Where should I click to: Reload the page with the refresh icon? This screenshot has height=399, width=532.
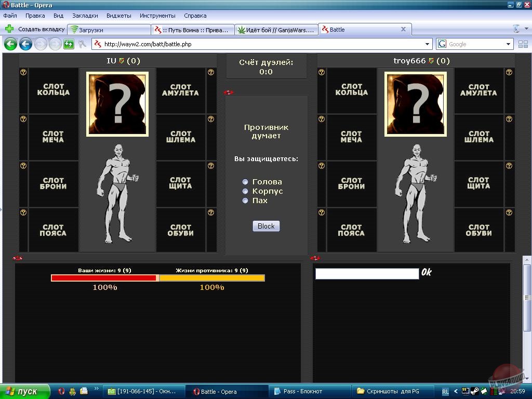69,44
